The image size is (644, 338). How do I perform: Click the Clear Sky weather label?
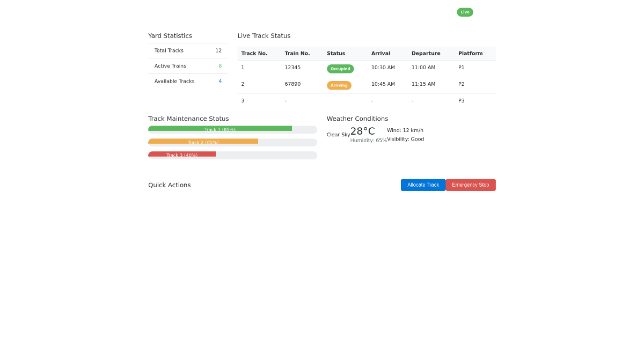(338, 135)
